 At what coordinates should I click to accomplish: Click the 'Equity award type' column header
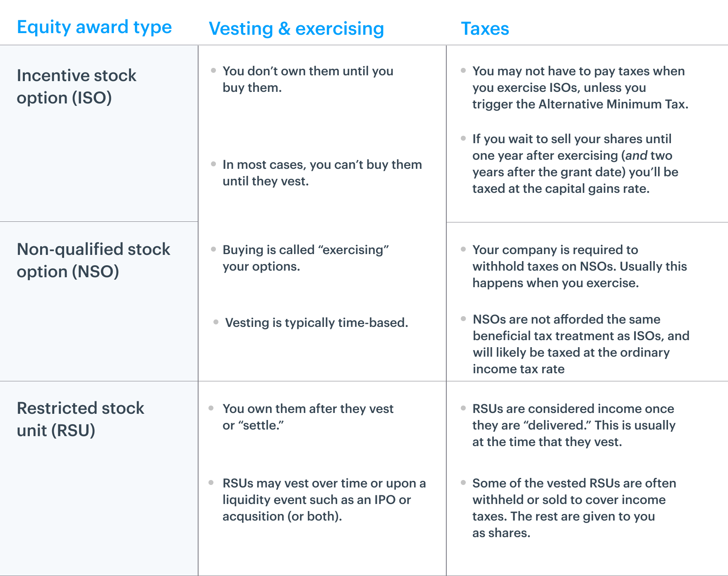tap(94, 27)
